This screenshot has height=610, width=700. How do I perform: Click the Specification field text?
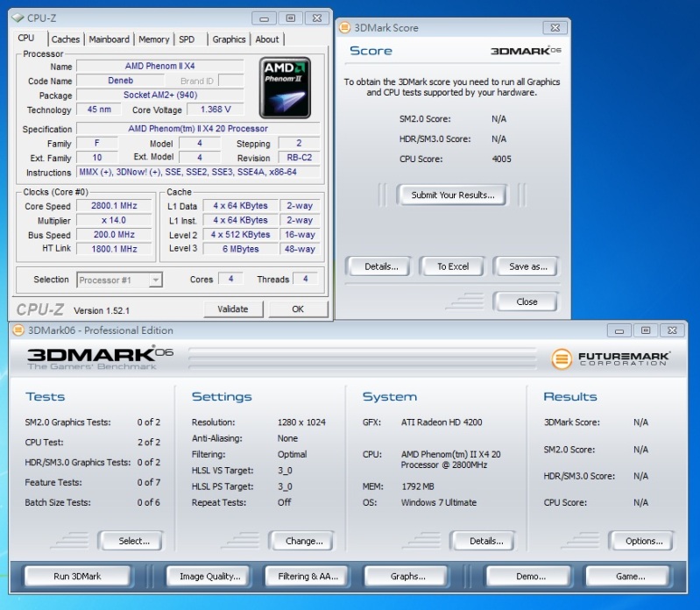[x=198, y=129]
